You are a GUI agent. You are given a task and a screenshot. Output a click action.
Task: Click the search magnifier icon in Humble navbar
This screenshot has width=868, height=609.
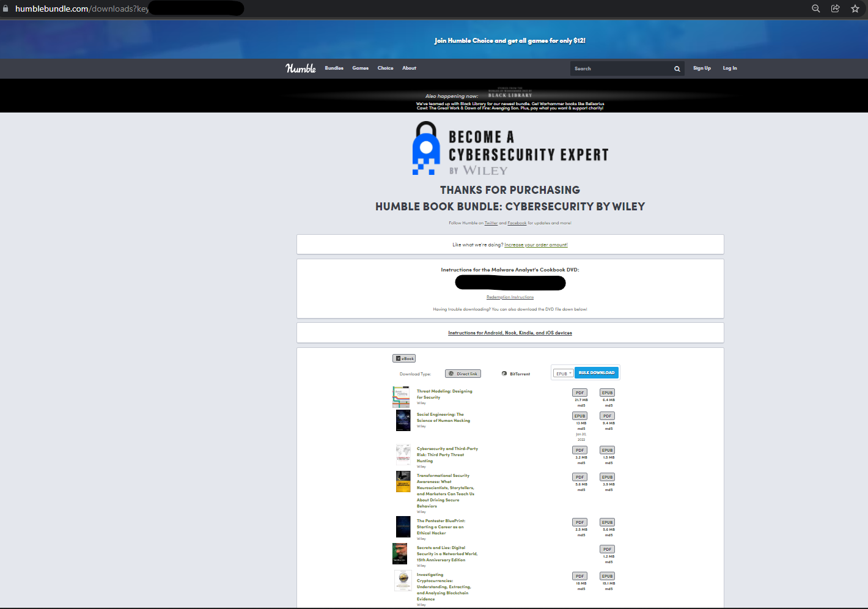pyautogui.click(x=677, y=68)
